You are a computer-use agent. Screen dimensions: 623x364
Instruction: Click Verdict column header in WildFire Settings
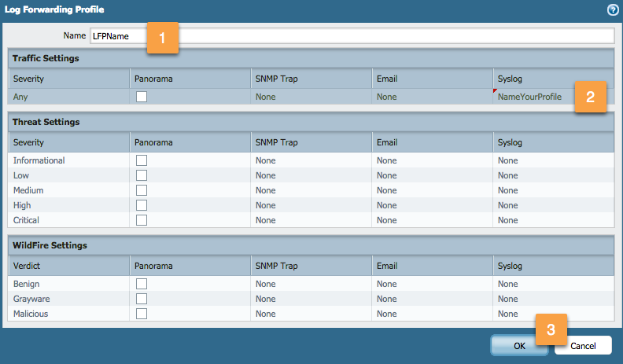68,266
